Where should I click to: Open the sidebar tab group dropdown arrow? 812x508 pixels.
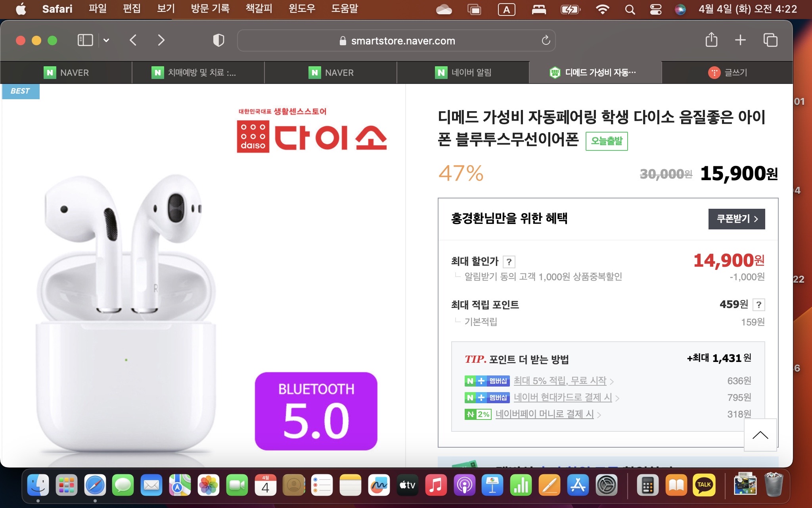click(106, 40)
